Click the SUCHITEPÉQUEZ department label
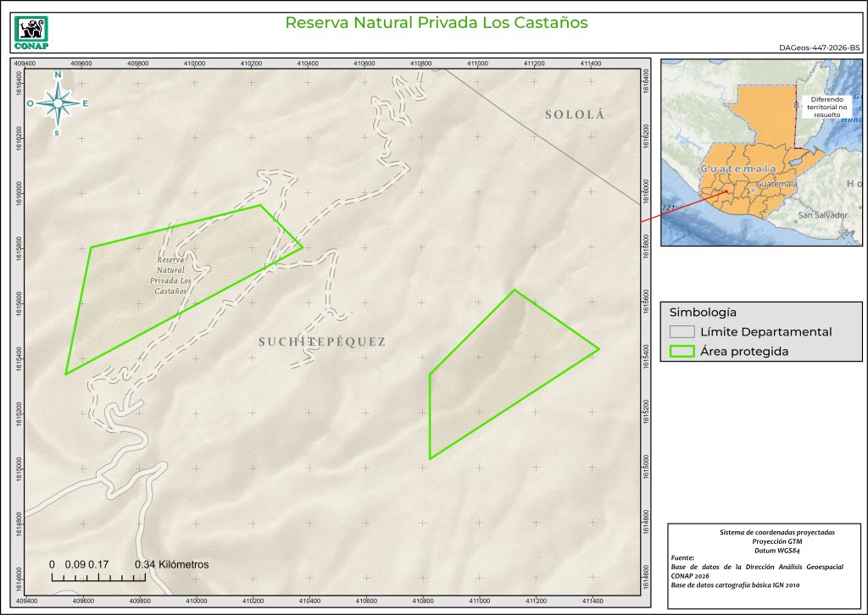The image size is (868, 615). click(x=322, y=342)
